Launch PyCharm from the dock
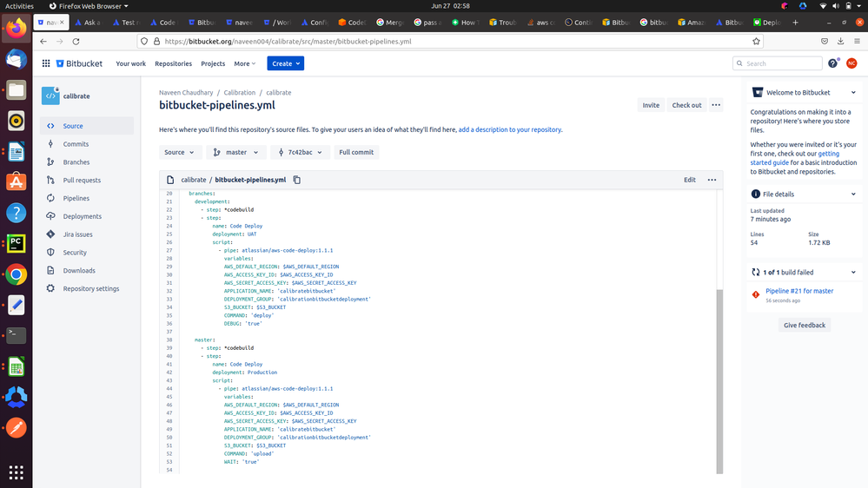 tap(16, 243)
